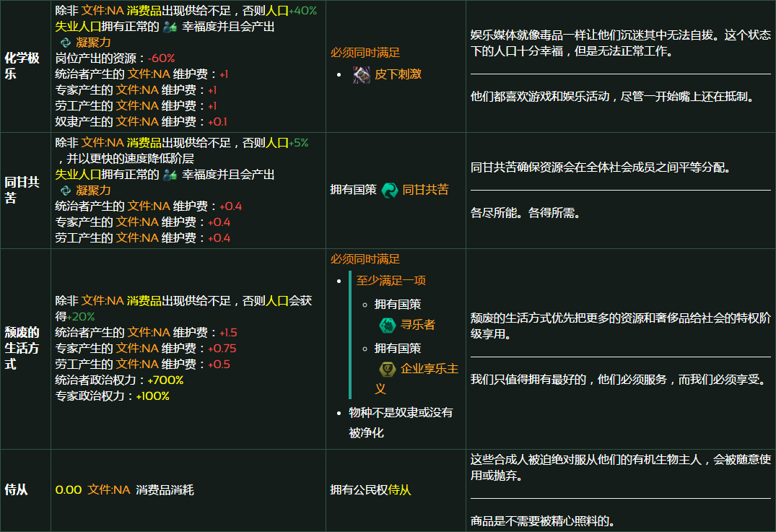Click the 寻乐者 civic icon
Image resolution: width=776 pixels, height=532 pixels.
click(386, 325)
